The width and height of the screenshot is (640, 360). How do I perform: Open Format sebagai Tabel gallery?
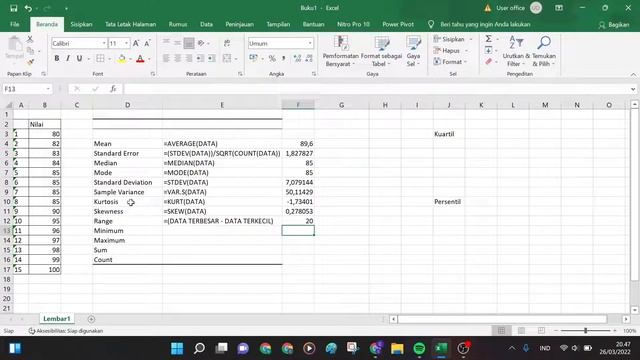pos(381,51)
